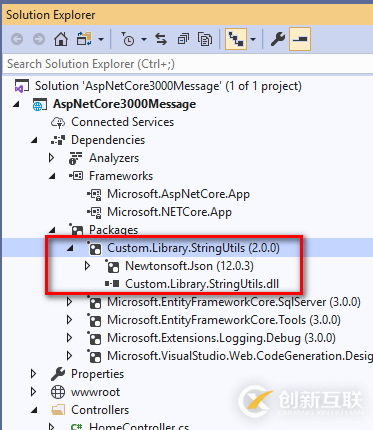This screenshot has width=373, height=430.
Task: Click the Visual Studio solution icon
Action: point(22,86)
